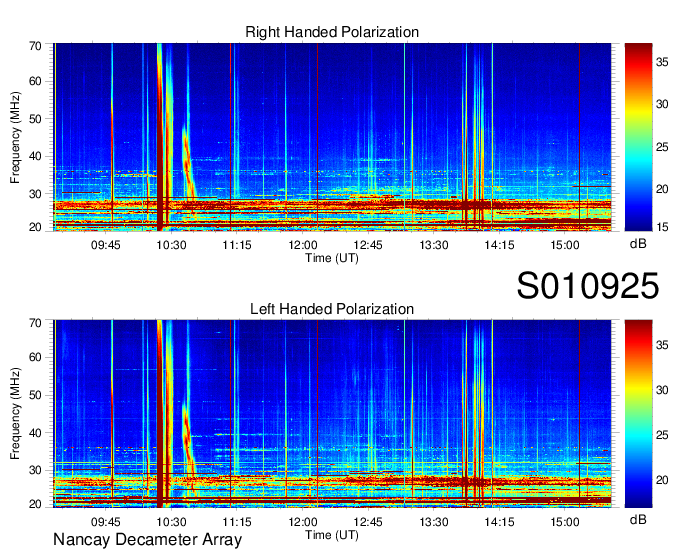
Task: Click the Right Handed plot colorbar
Action: click(638, 137)
